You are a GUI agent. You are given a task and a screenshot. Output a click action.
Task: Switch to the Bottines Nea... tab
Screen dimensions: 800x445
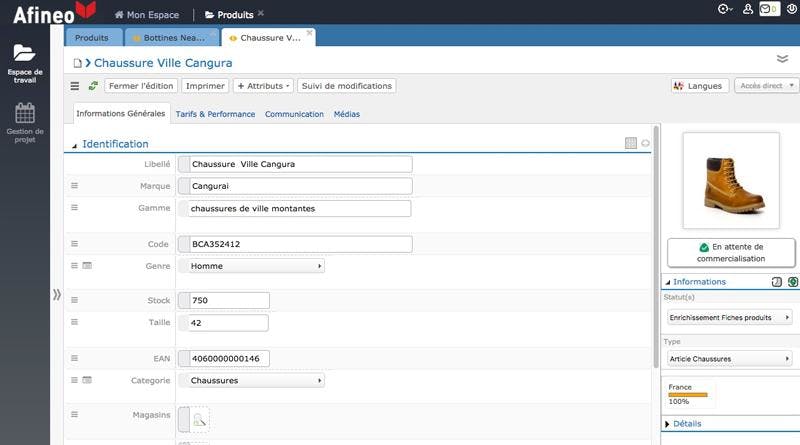(172, 38)
